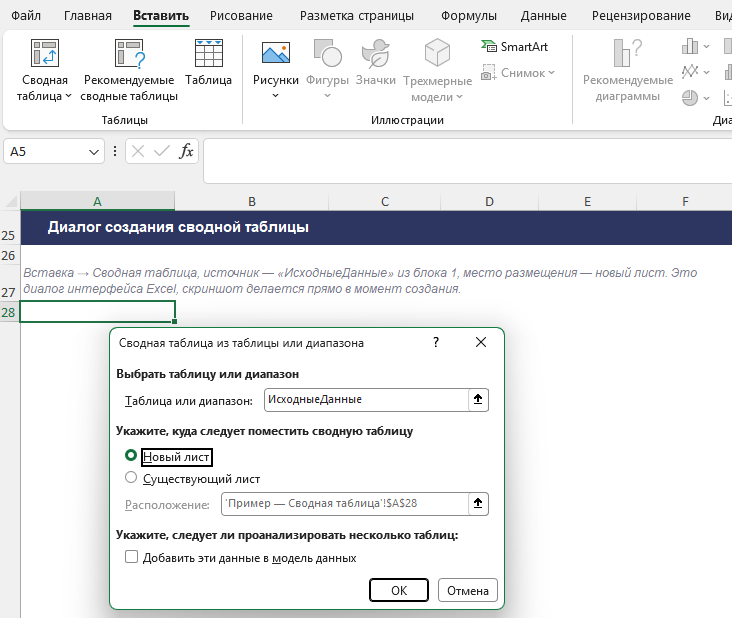Image resolution: width=732 pixels, height=618 pixels.
Task: Click the italic note starting with Вставка
Action: click(360, 281)
